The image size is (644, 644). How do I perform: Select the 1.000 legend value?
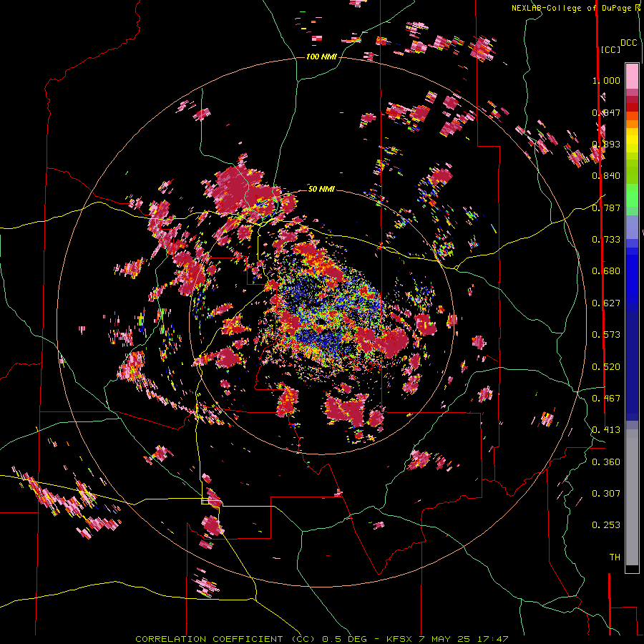coord(606,80)
